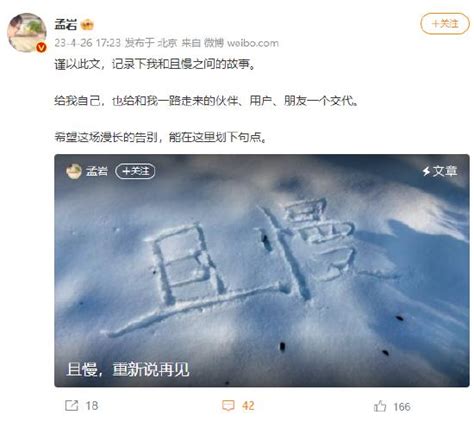Open the snow 且慢 article cover image
The image size is (474, 421).
(262, 270)
